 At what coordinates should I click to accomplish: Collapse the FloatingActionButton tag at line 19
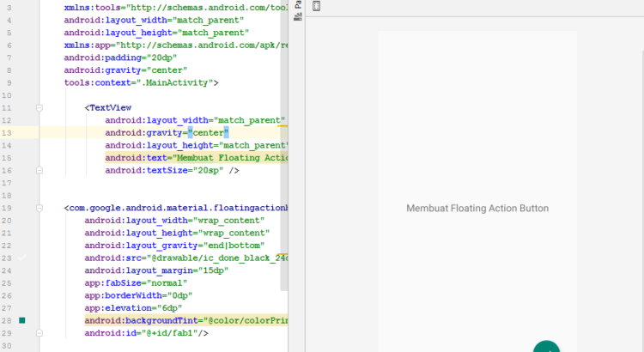tap(39, 208)
